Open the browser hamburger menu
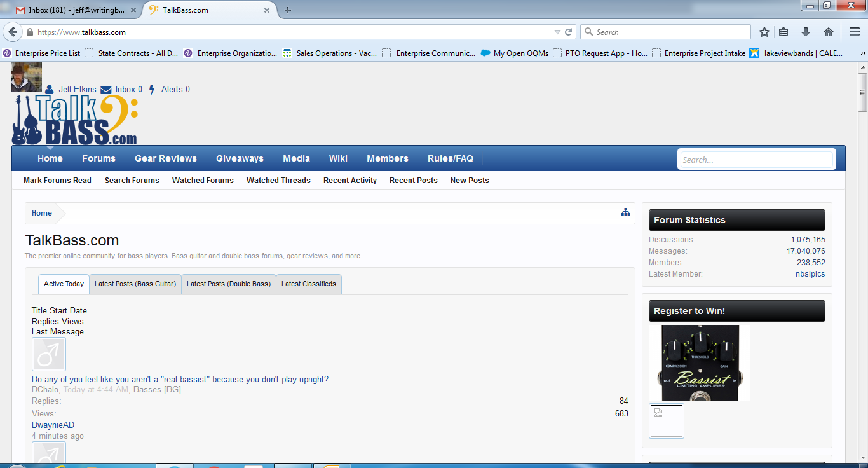Viewport: 868px width, 468px height. [855, 32]
